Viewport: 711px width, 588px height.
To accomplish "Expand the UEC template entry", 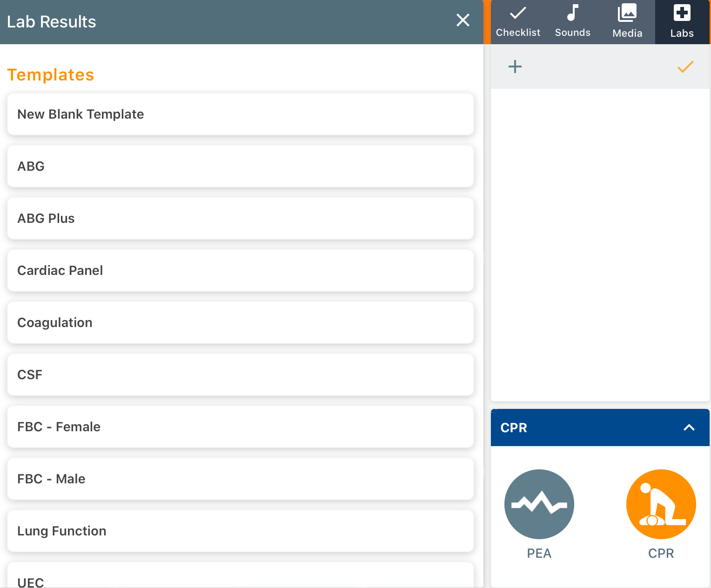I will tap(240, 579).
